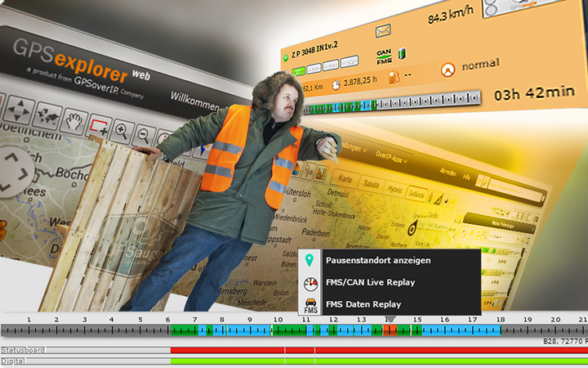Click the Paderborn label on map
The height and width of the screenshot is (368, 588).
click(x=316, y=233)
